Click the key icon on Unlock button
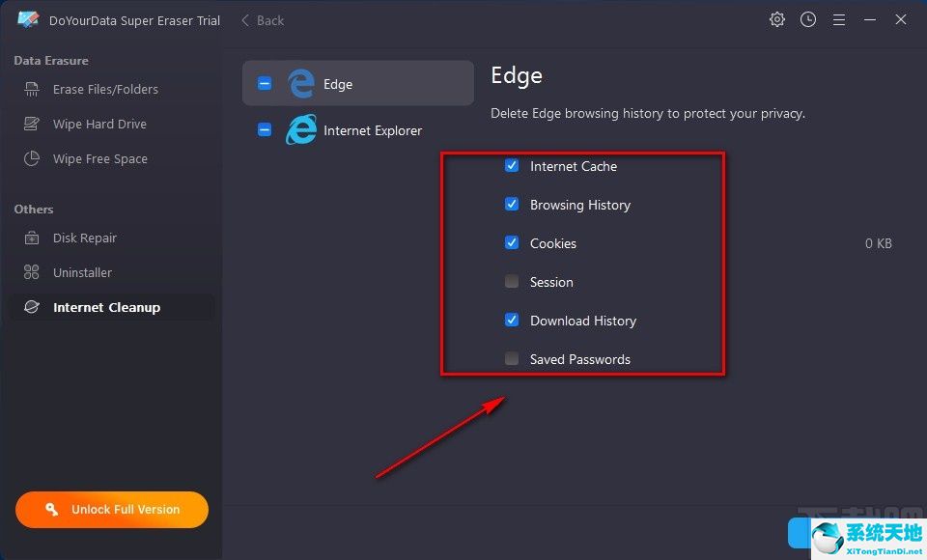 [x=51, y=509]
